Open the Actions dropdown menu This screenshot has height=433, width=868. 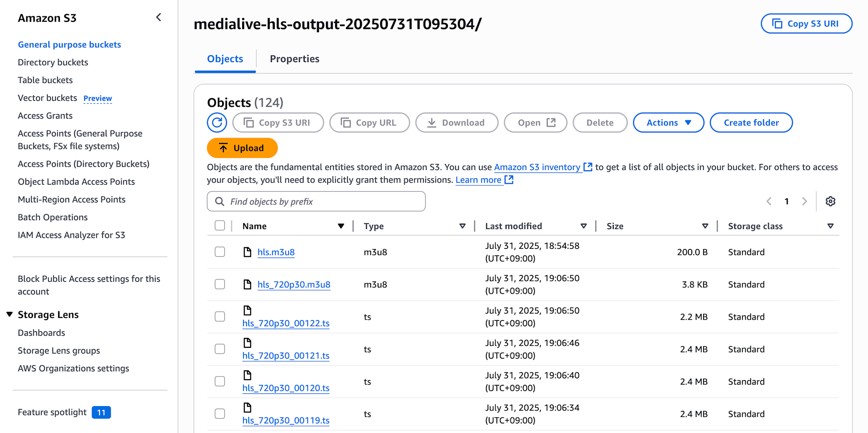pos(668,122)
